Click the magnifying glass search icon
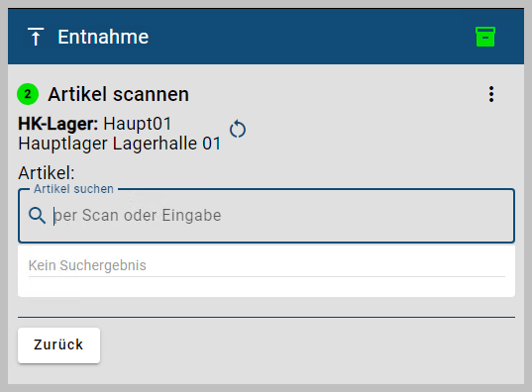This screenshot has height=392, width=532. [37, 216]
